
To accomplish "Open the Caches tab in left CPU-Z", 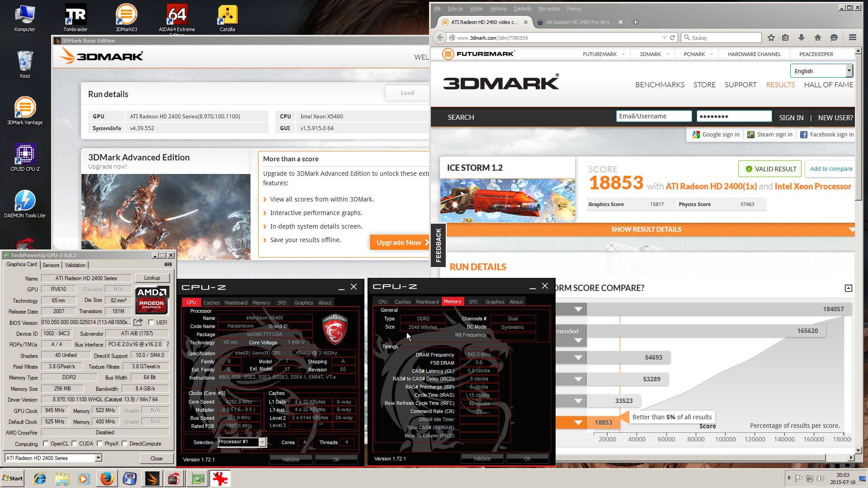I will (x=211, y=303).
